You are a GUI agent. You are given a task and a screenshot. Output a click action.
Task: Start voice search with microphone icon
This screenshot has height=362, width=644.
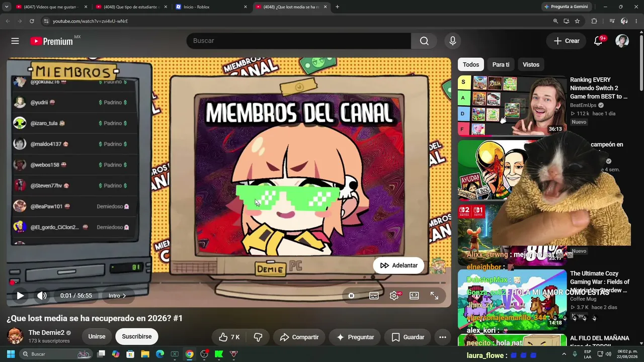point(453,41)
